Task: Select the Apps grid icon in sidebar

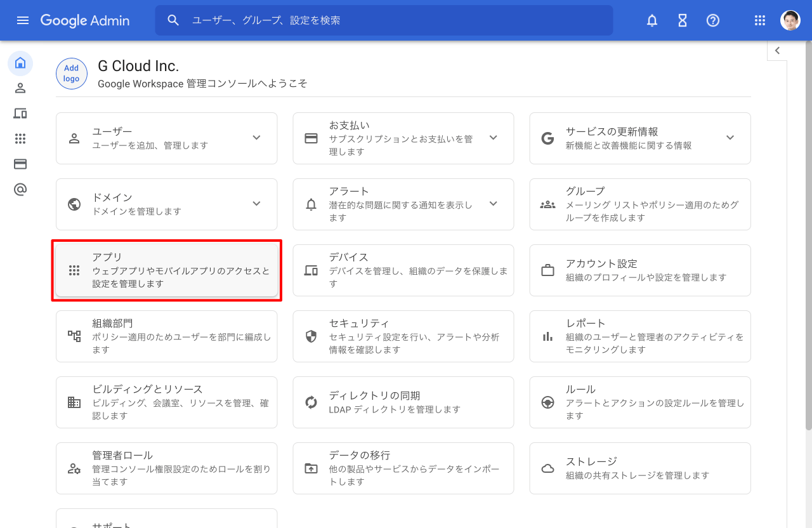Action: click(20, 139)
